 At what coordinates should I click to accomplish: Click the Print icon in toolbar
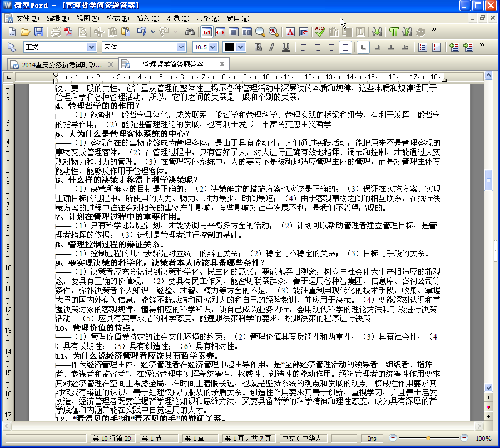click(55, 32)
